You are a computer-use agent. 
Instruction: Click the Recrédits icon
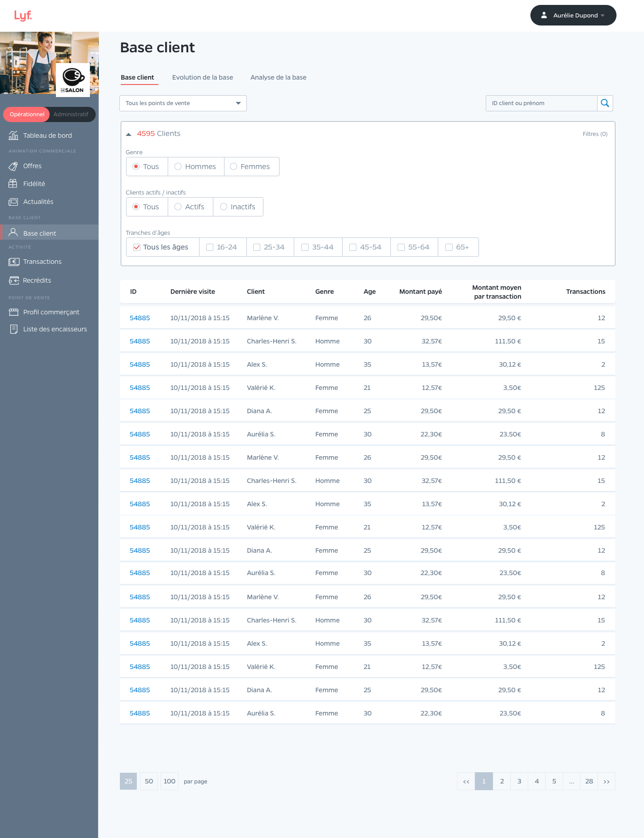pyautogui.click(x=14, y=280)
